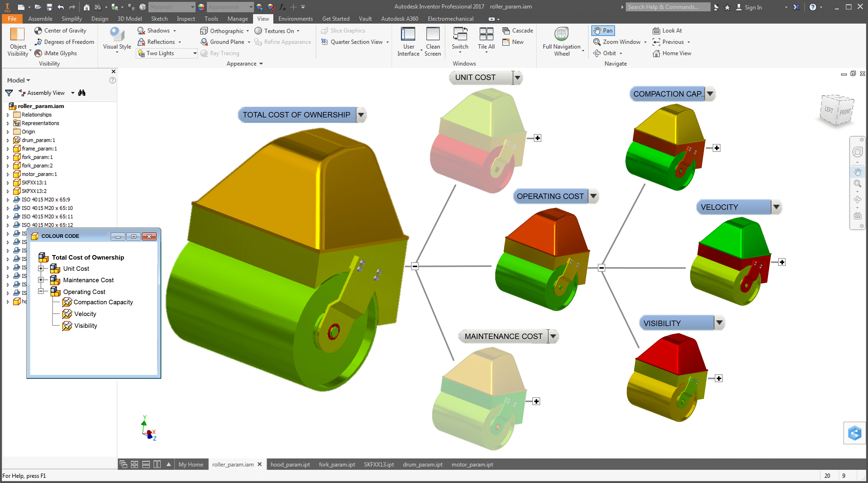Select the Pan navigation tool
This screenshot has width=868, height=483.
tap(603, 31)
